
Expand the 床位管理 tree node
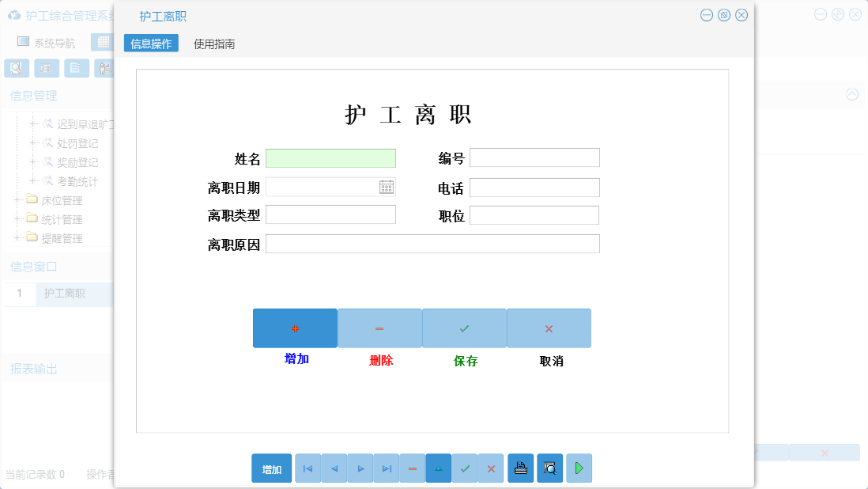[x=18, y=200]
